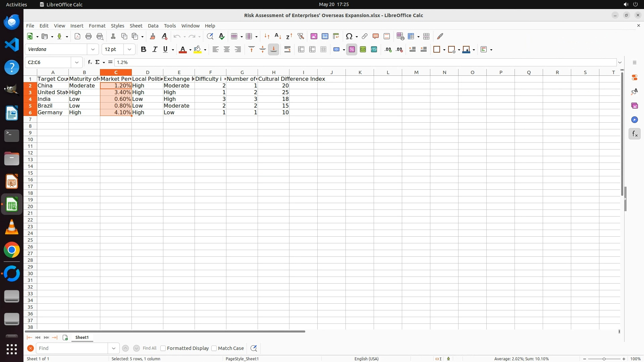Expand the font name dropdown
This screenshot has width=644, height=362.
[93, 50]
